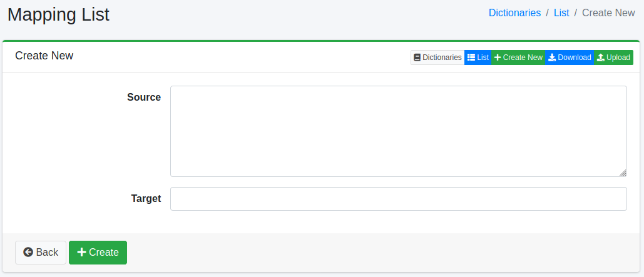The image size is (644, 277).
Task: Click the download arrow icon in the toolbar
Action: 552,58
